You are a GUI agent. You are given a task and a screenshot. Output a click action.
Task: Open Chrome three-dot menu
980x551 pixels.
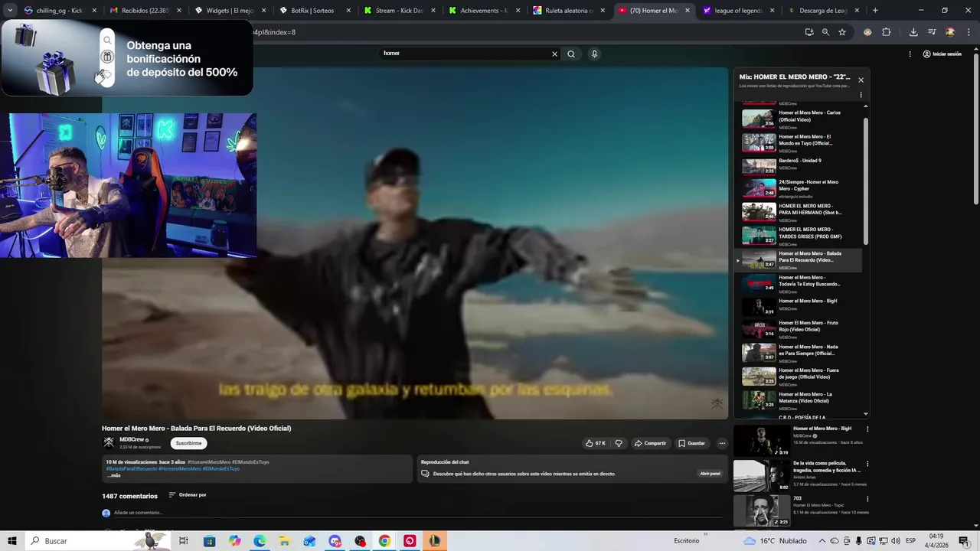click(x=968, y=32)
